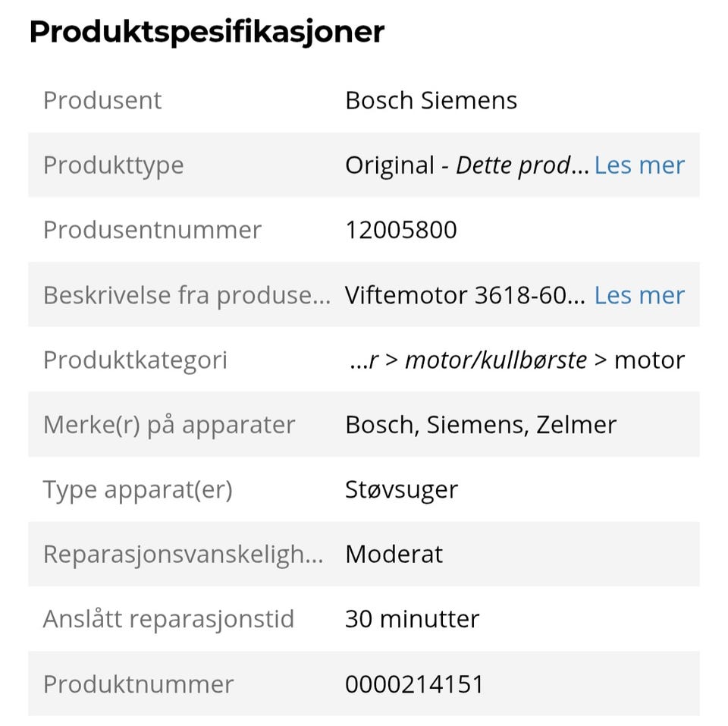Click the Støvsuger appliance type value

pyautogui.click(x=402, y=490)
